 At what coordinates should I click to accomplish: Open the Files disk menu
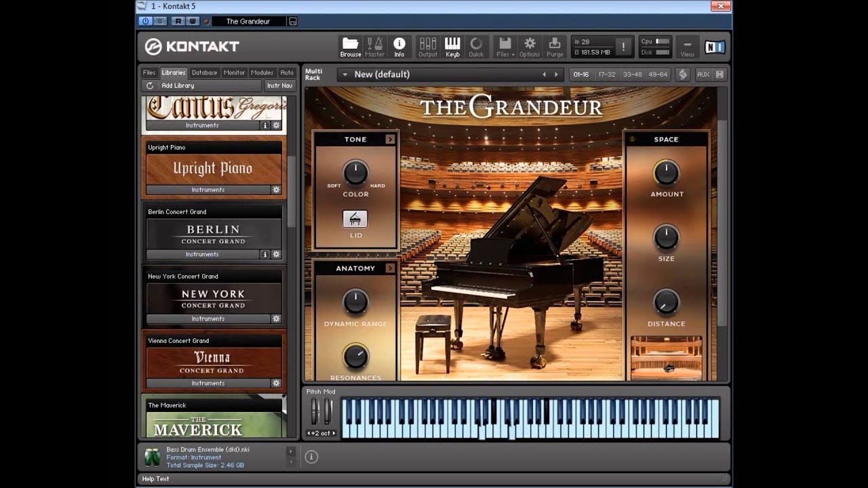tap(505, 47)
